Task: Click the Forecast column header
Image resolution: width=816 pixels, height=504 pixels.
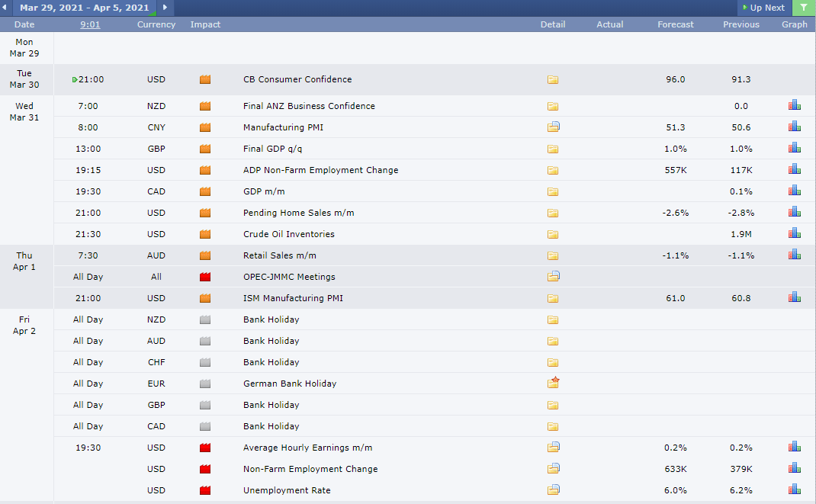Action: (676, 24)
